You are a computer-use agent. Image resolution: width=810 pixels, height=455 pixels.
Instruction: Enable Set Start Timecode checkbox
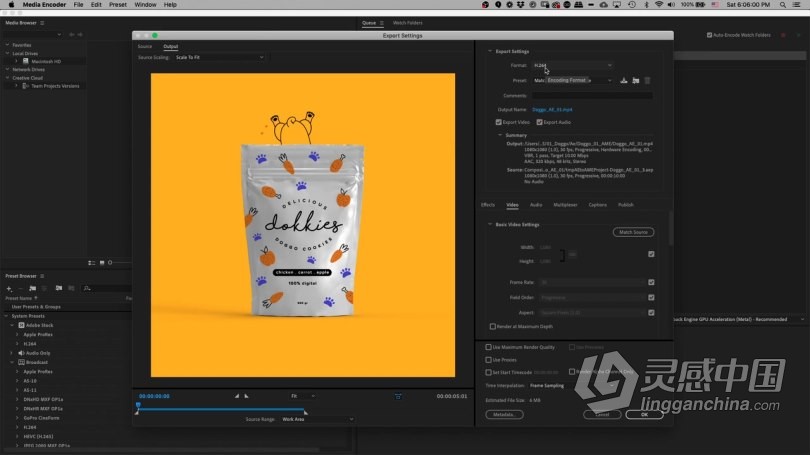pos(488,372)
